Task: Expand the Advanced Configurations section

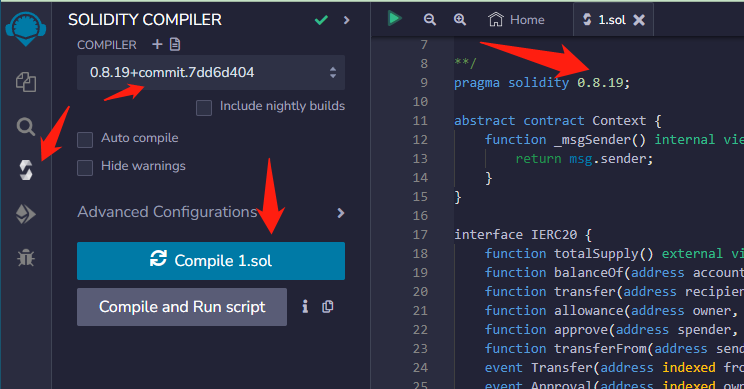Action: tap(211, 213)
